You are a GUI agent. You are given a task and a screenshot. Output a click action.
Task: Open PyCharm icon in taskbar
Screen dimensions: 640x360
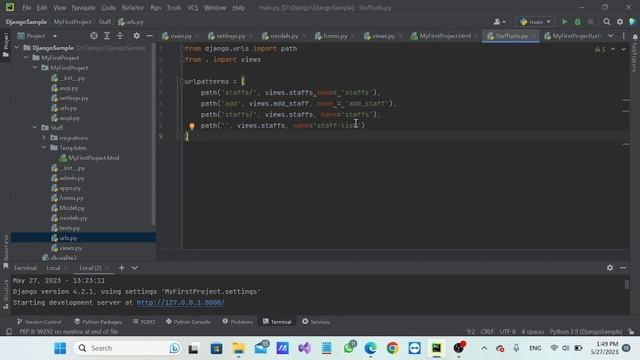(x=436, y=348)
